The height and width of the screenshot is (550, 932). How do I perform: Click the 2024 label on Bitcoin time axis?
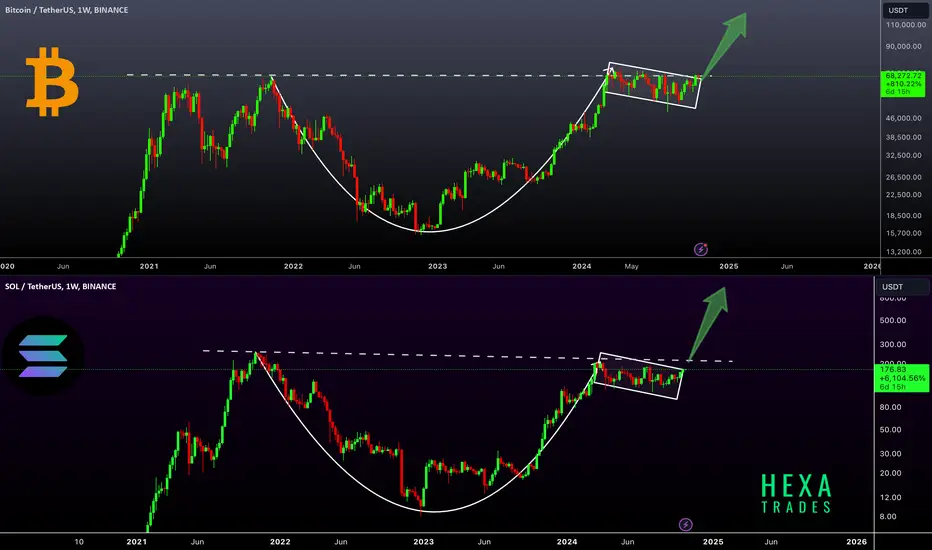582,266
